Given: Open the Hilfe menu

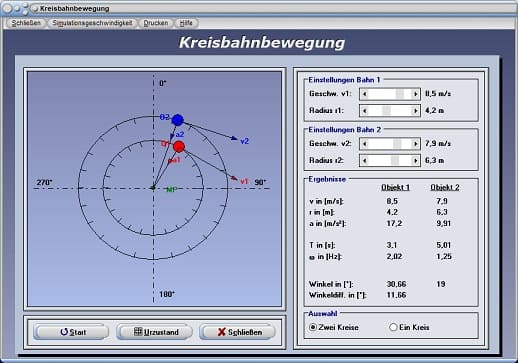Looking at the screenshot, I should tap(186, 23).
